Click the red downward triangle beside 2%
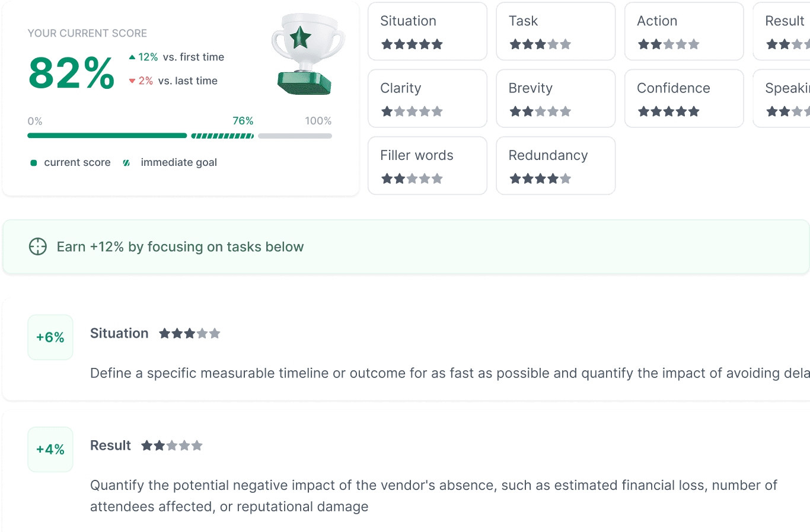The width and height of the screenshot is (810, 532). click(x=132, y=81)
